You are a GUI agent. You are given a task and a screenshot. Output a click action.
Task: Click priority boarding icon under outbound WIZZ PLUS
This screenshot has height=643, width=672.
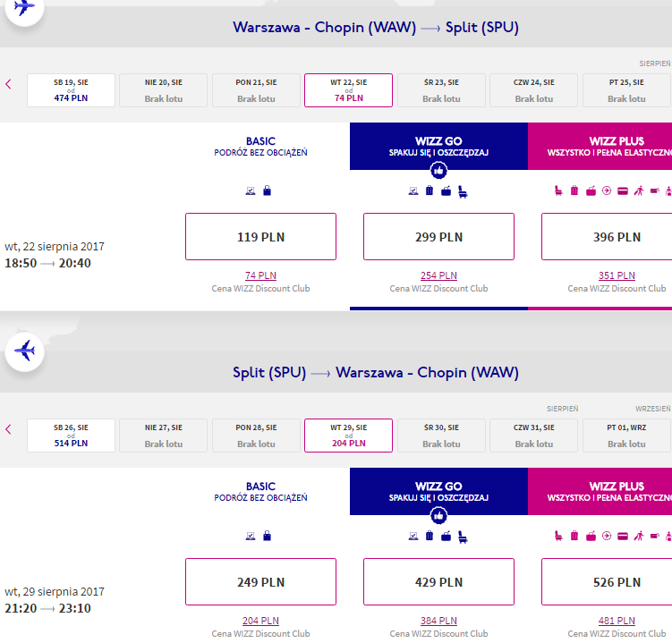pyautogui.click(x=639, y=190)
